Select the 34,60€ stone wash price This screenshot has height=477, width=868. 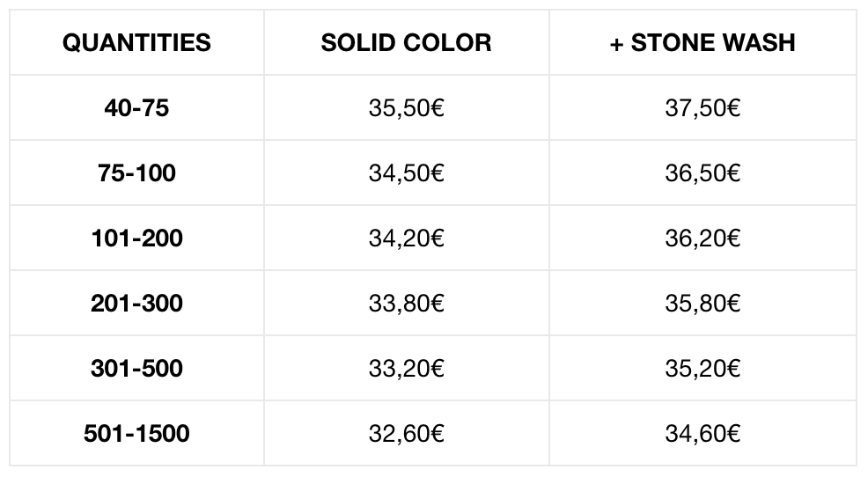coord(702,433)
